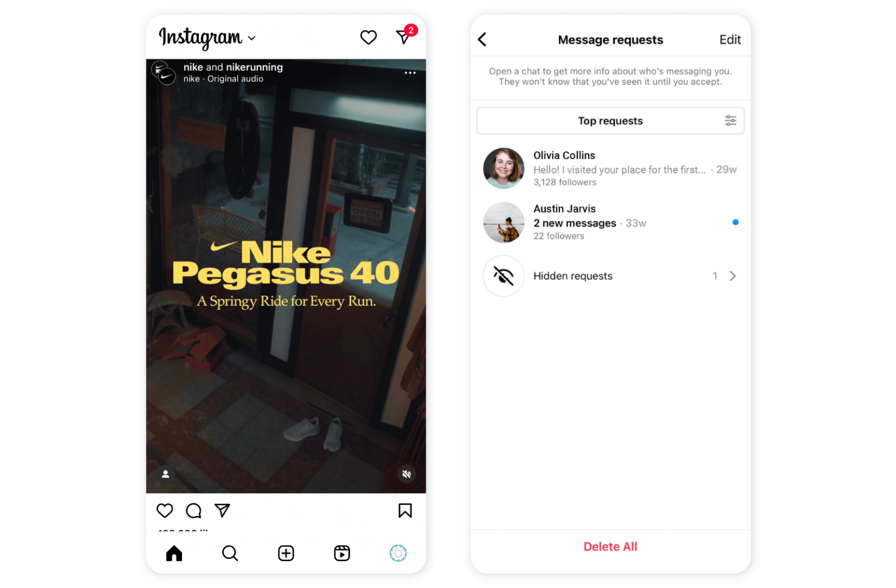
Task: Tap the Search icon in the bottom bar
Action: coord(229,553)
